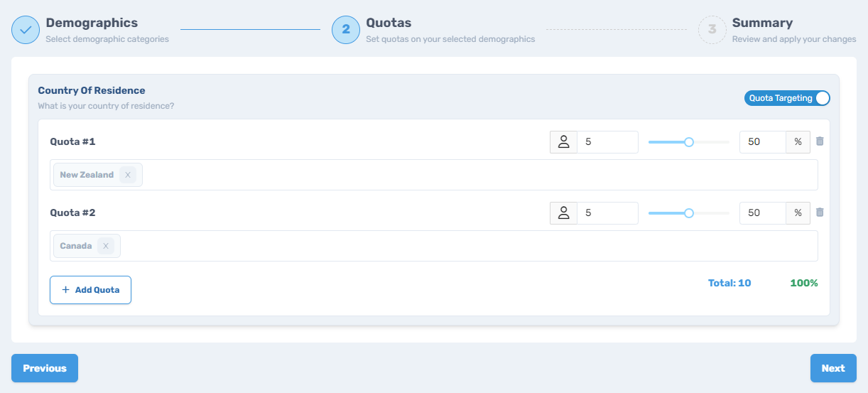Viewport: 868px width, 393px height.
Task: Click Quota #1 participant count field
Action: [607, 142]
